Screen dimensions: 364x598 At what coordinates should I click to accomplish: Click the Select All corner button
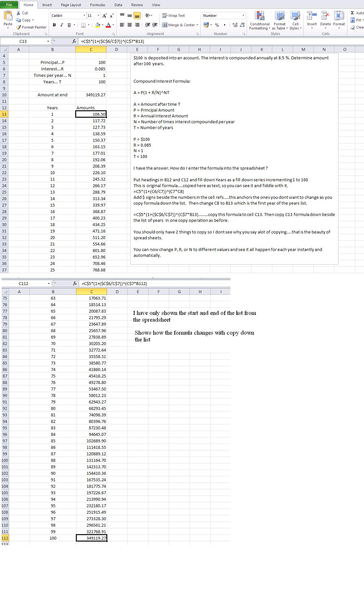4,49
